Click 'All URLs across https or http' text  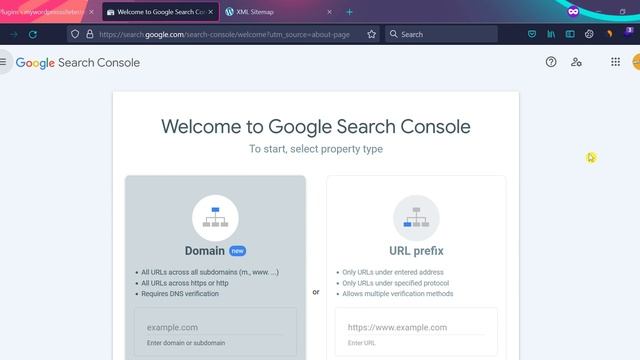coord(185,283)
